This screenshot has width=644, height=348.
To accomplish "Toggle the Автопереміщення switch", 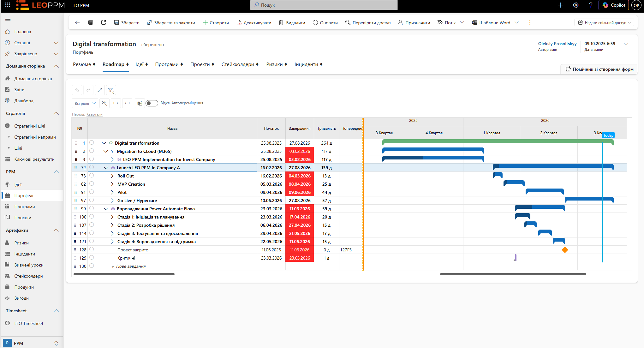I will point(152,103).
